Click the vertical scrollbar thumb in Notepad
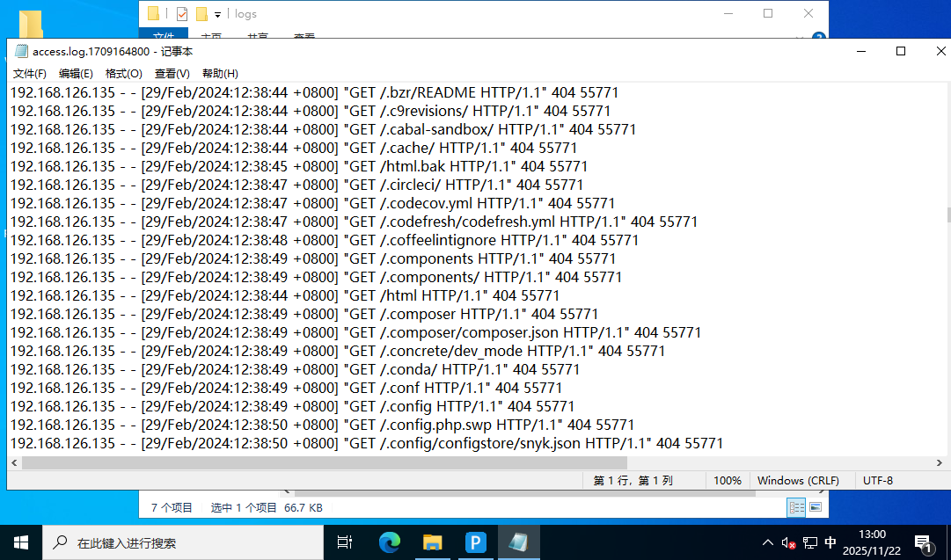 948,215
